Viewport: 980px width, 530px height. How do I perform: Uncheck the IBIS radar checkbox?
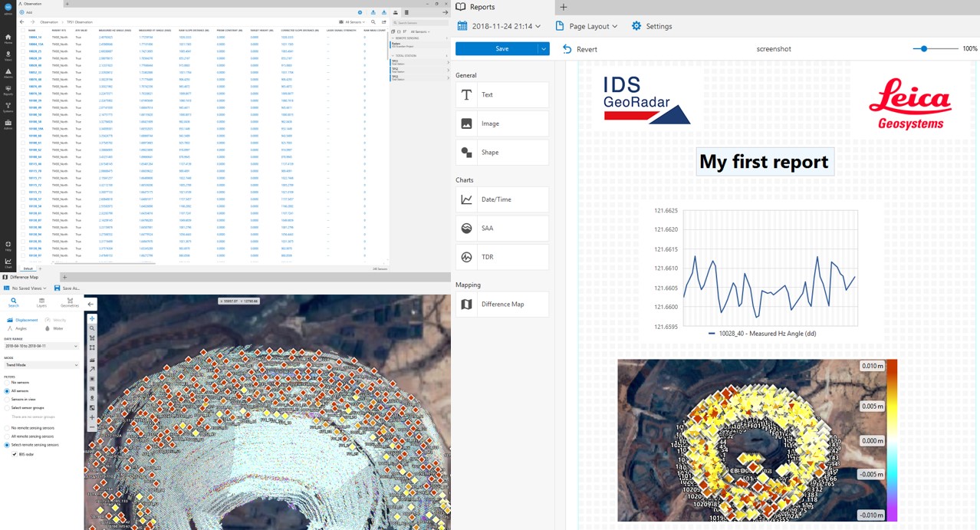pyautogui.click(x=14, y=453)
